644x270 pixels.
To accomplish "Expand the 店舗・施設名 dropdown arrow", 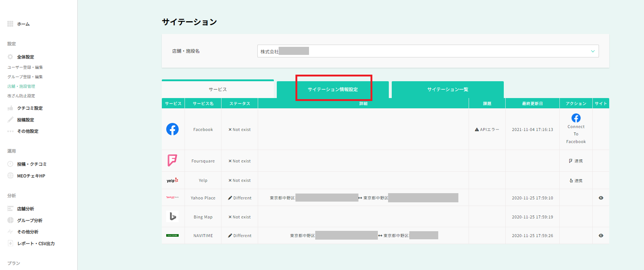I will coord(592,51).
